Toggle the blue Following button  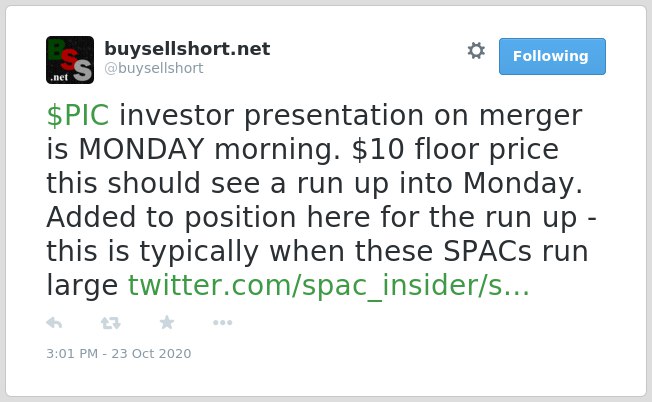point(552,57)
